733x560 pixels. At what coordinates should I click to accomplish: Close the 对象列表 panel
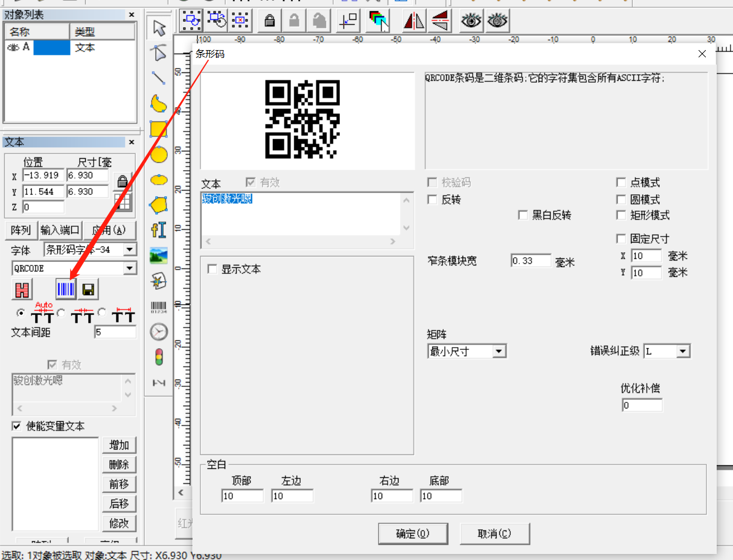(132, 15)
